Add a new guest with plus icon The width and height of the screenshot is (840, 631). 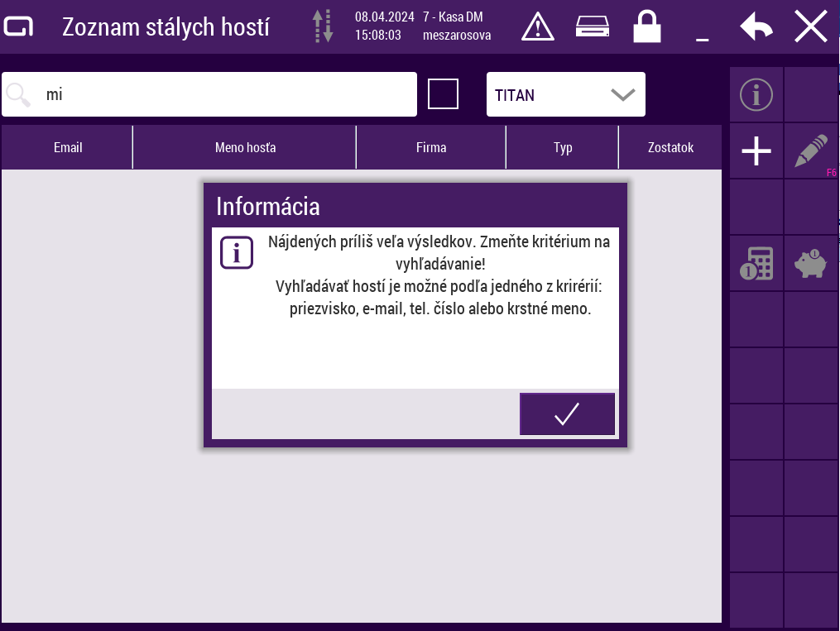tap(756, 151)
